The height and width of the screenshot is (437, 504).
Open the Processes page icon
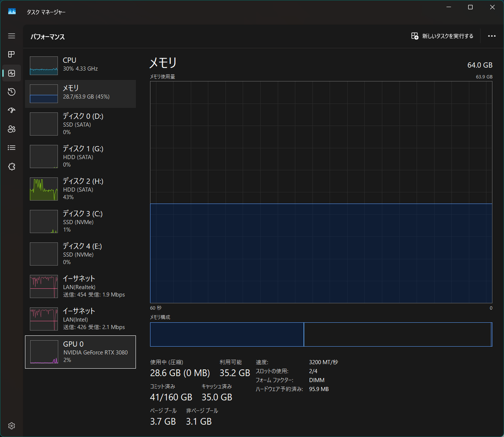(11, 54)
